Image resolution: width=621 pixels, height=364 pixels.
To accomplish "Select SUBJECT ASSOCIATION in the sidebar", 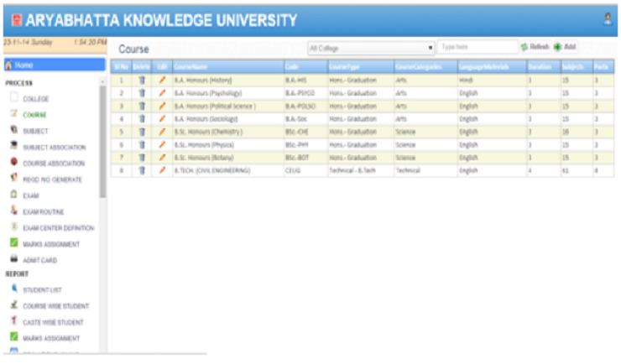I will (x=54, y=147).
